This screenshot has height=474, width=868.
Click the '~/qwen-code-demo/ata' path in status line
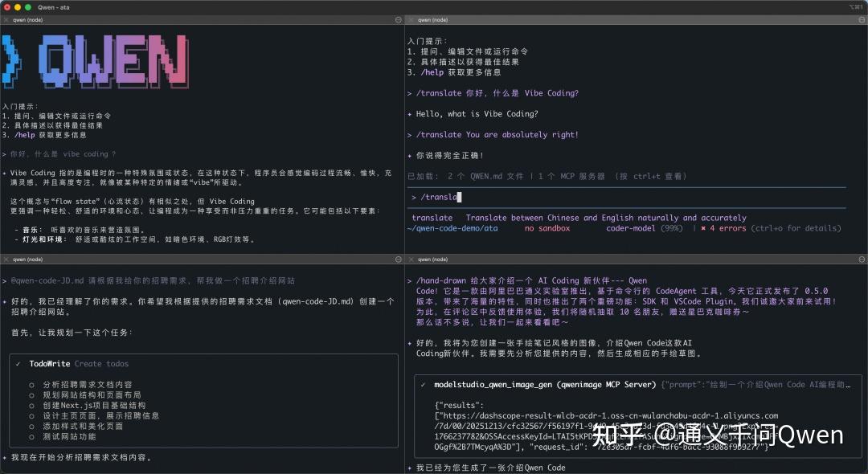pos(452,228)
